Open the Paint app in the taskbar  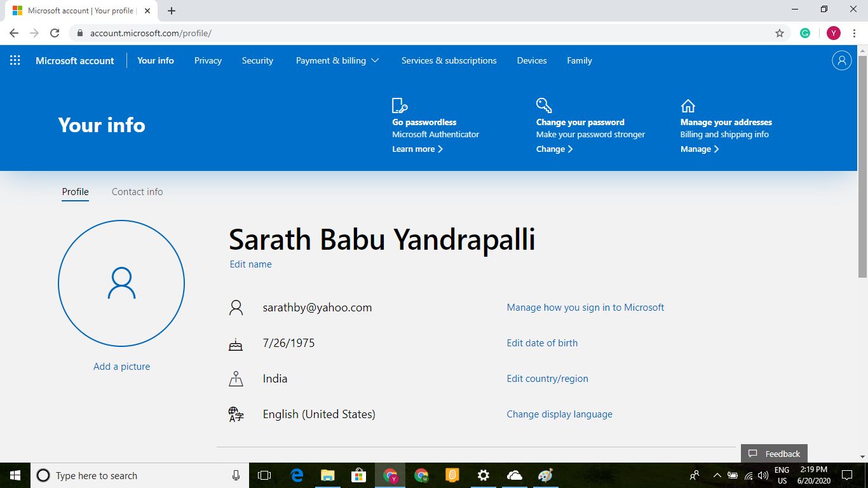545,475
